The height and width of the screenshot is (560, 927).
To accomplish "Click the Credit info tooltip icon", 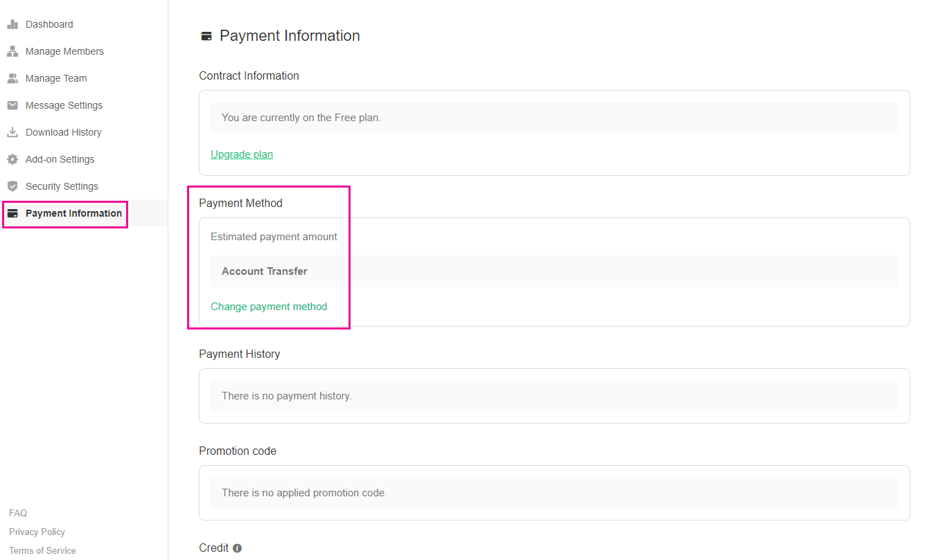I will tap(237, 548).
